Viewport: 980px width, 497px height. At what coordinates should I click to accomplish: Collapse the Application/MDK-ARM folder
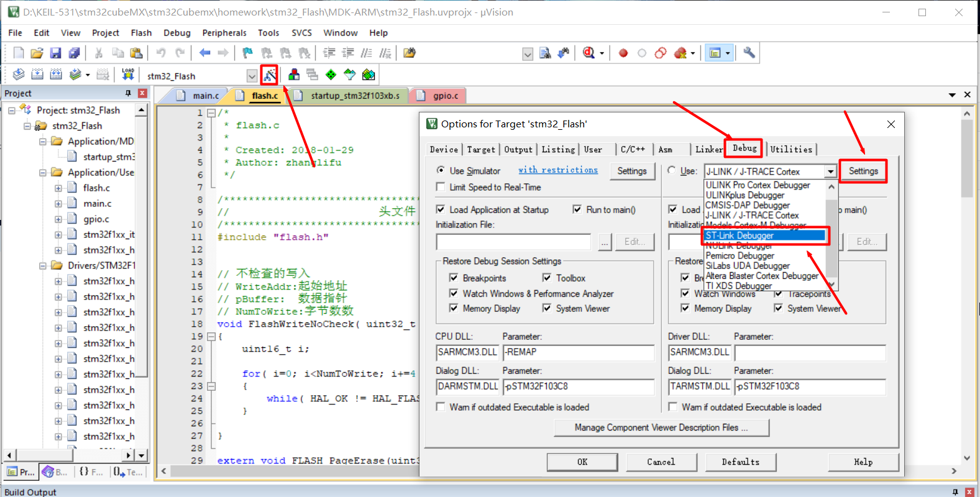(x=43, y=142)
